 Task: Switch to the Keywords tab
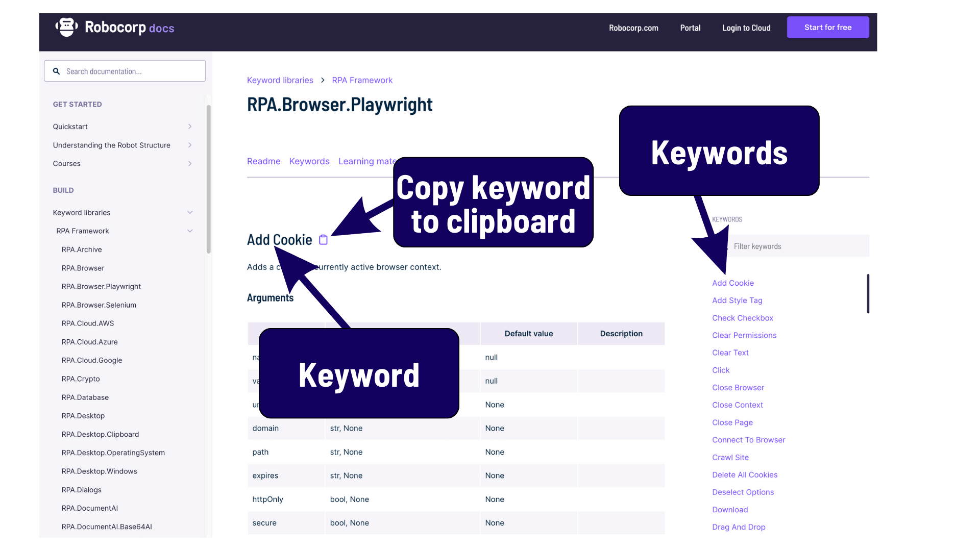point(309,161)
